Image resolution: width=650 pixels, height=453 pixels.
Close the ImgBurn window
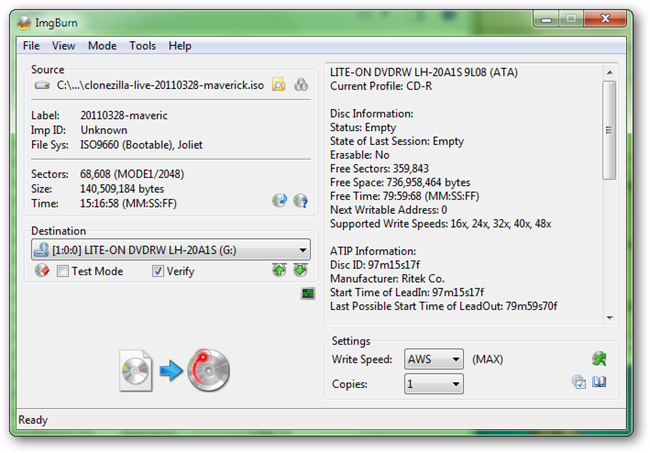pyautogui.click(x=605, y=19)
